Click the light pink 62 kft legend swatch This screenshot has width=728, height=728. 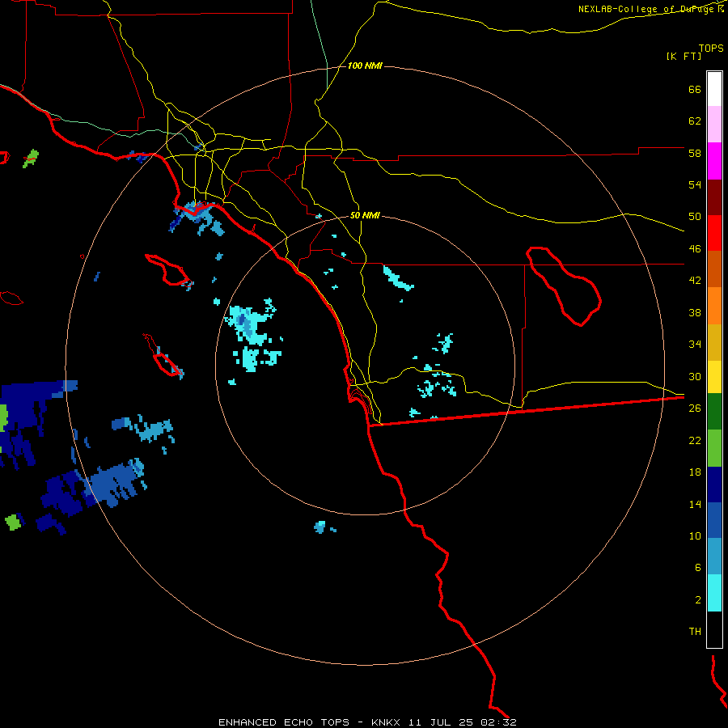[x=714, y=124]
